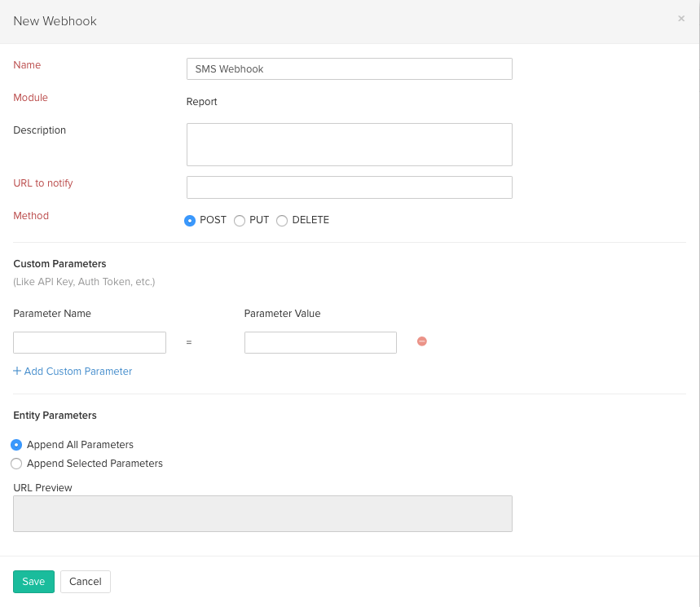Viewport: 700px width, 607px height.
Task: Click the Entity Parameters section heading
Action: (x=55, y=415)
